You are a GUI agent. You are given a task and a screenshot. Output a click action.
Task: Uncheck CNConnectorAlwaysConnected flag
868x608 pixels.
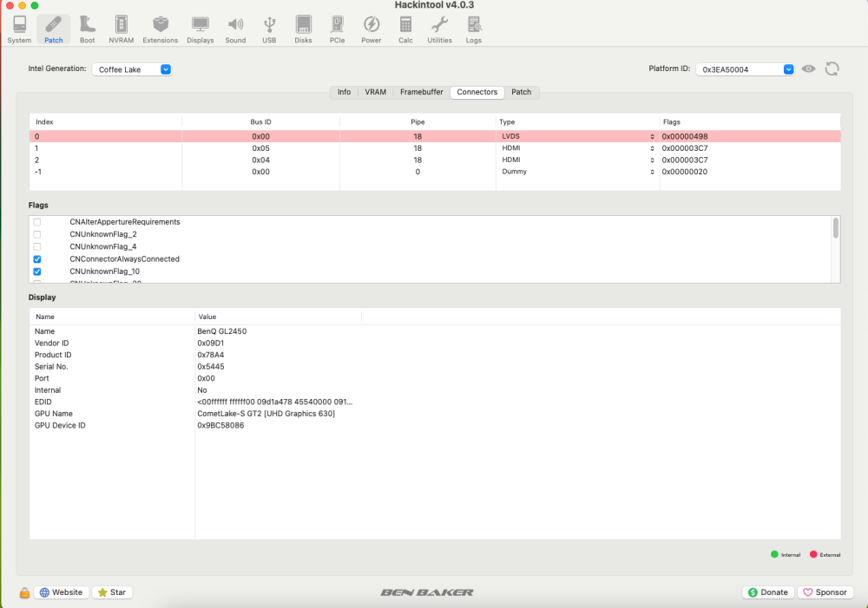pos(37,259)
